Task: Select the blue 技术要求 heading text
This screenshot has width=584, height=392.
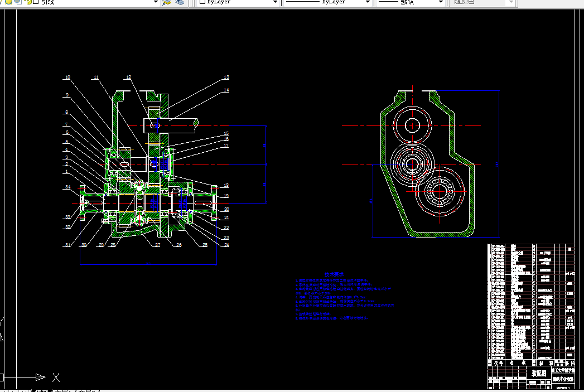Action: click(x=334, y=274)
